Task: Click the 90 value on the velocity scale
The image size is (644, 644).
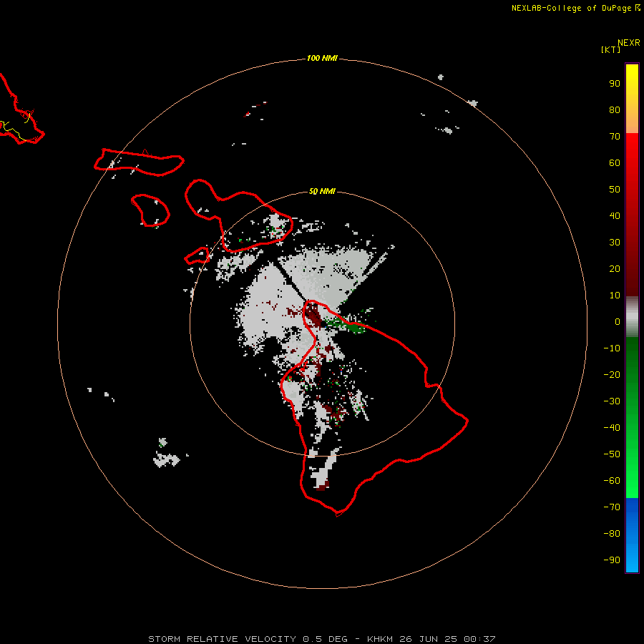Action: click(615, 84)
